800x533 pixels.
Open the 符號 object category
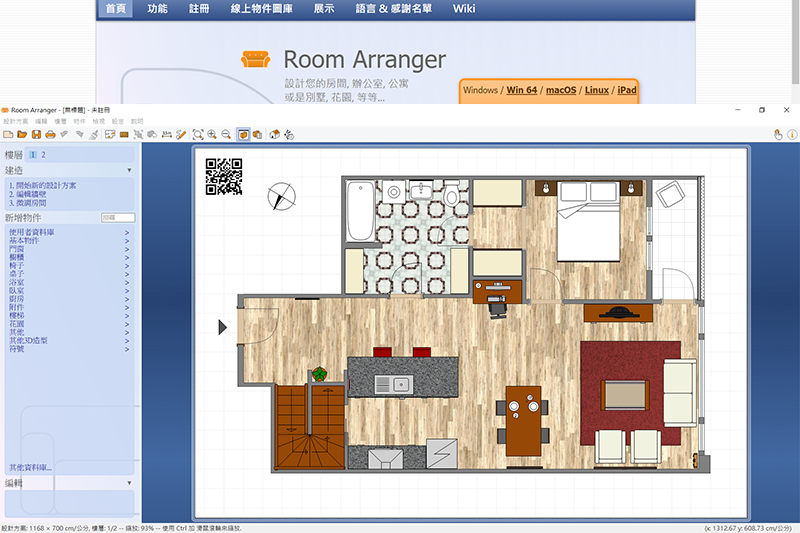(x=69, y=349)
